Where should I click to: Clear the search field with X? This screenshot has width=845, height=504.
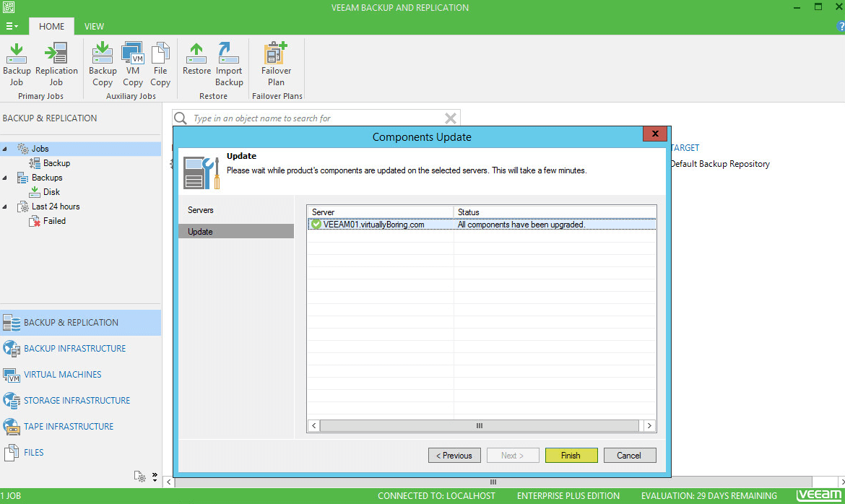pyautogui.click(x=451, y=118)
